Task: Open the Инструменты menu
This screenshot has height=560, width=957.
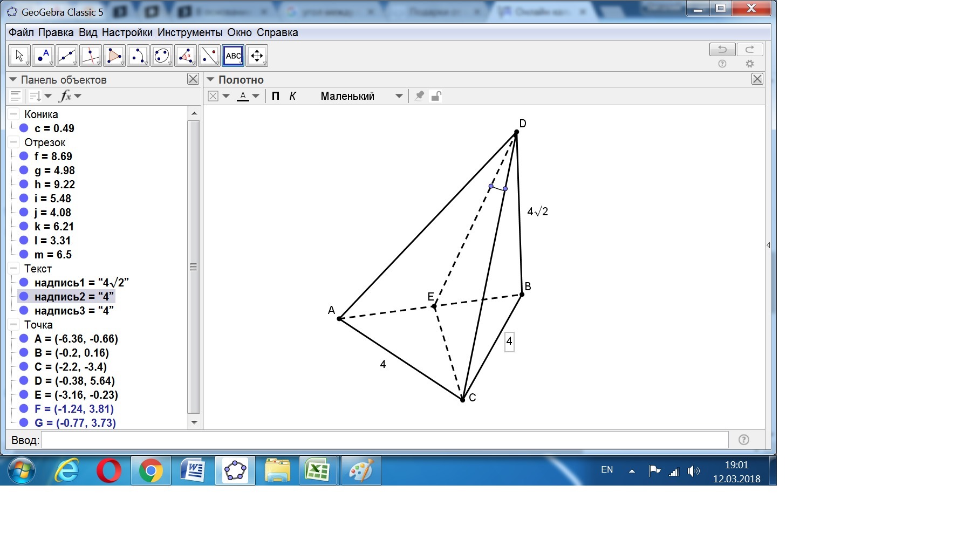Action: click(x=190, y=32)
